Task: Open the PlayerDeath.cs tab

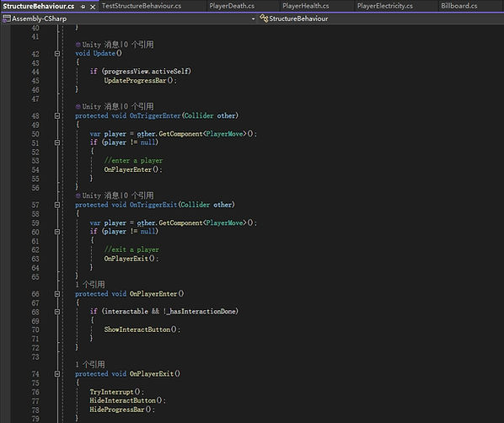Action: [232, 6]
